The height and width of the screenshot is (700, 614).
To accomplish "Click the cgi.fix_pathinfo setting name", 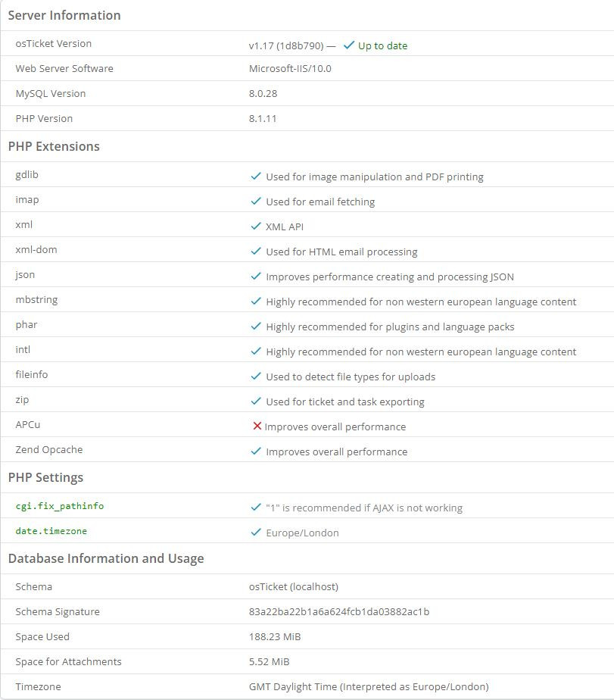I will 60,506.
